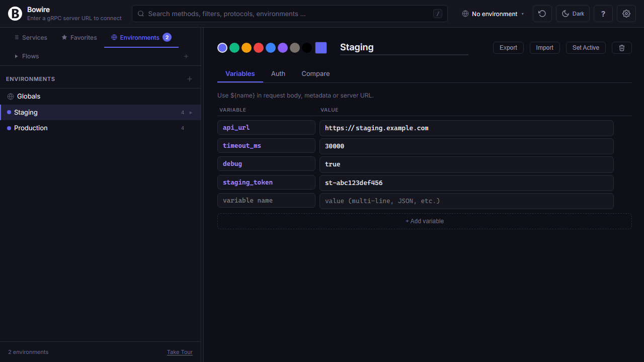Switch to the Favorites tab
Screen dimensions: 644x362
[79, 38]
